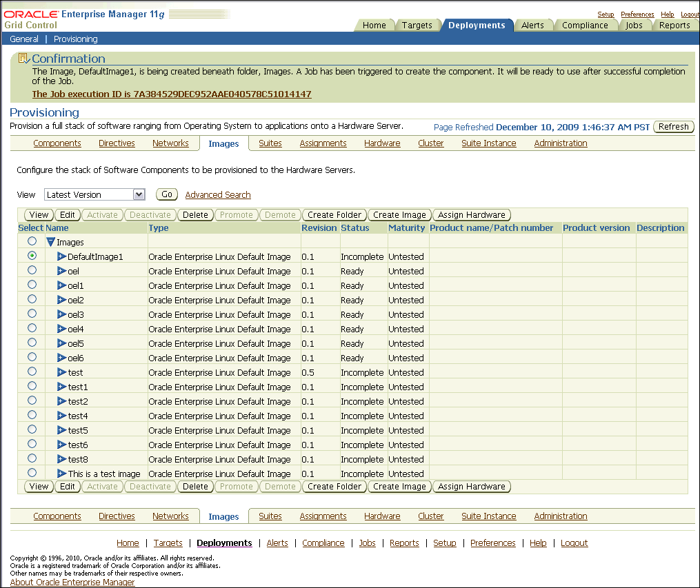
Task: Expand the oel5 tree node
Action: coord(61,343)
